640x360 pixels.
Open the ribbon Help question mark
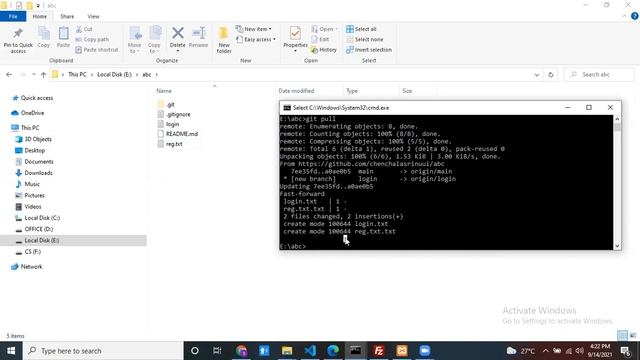pos(635,16)
